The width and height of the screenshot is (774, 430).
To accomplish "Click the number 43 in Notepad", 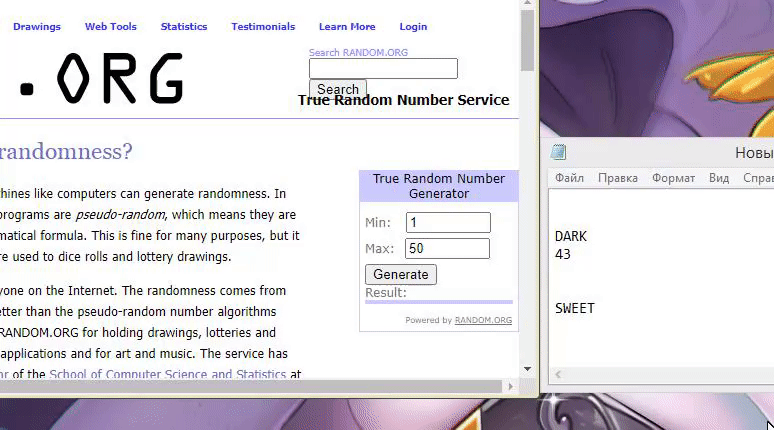I will click(563, 254).
